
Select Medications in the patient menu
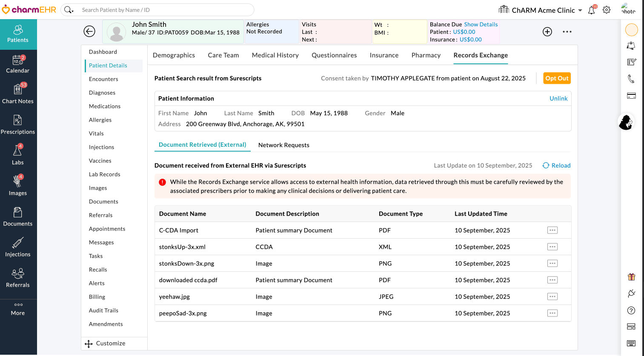point(105,106)
